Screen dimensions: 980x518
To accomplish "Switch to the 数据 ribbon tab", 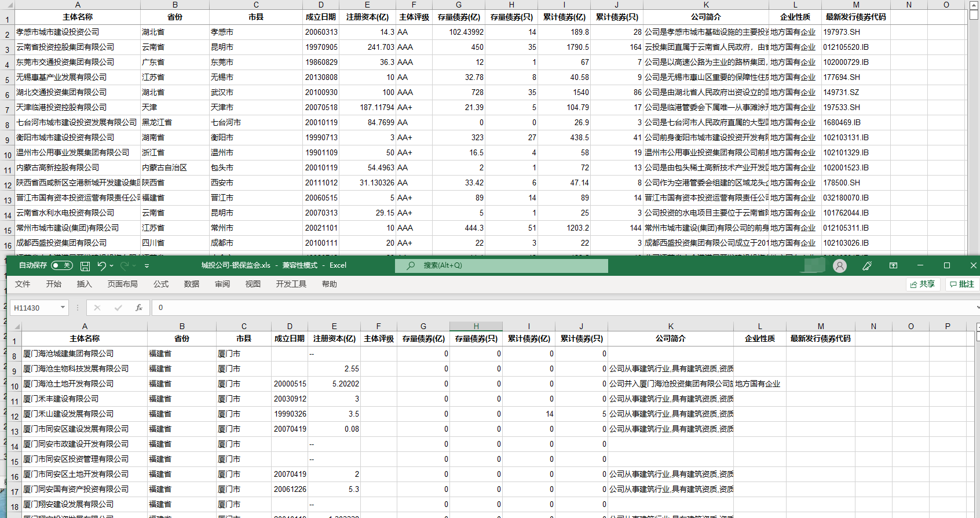I will (192, 284).
